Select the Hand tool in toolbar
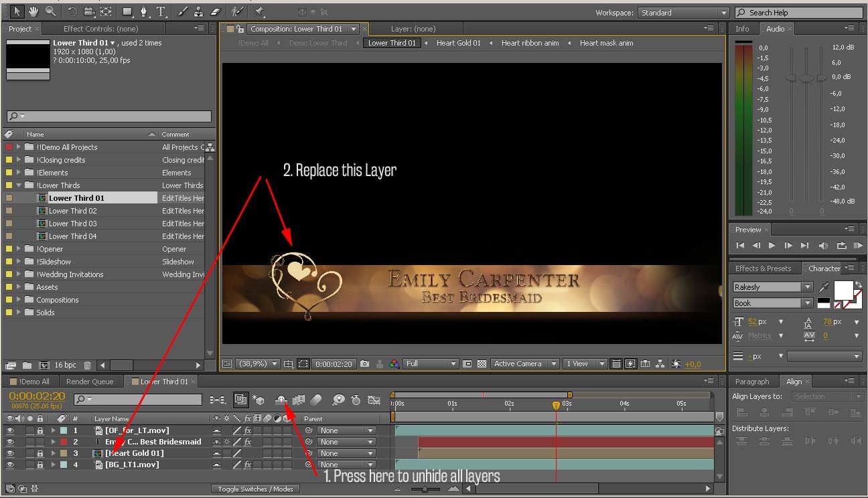Viewport: 868px width, 498px height. click(x=33, y=11)
